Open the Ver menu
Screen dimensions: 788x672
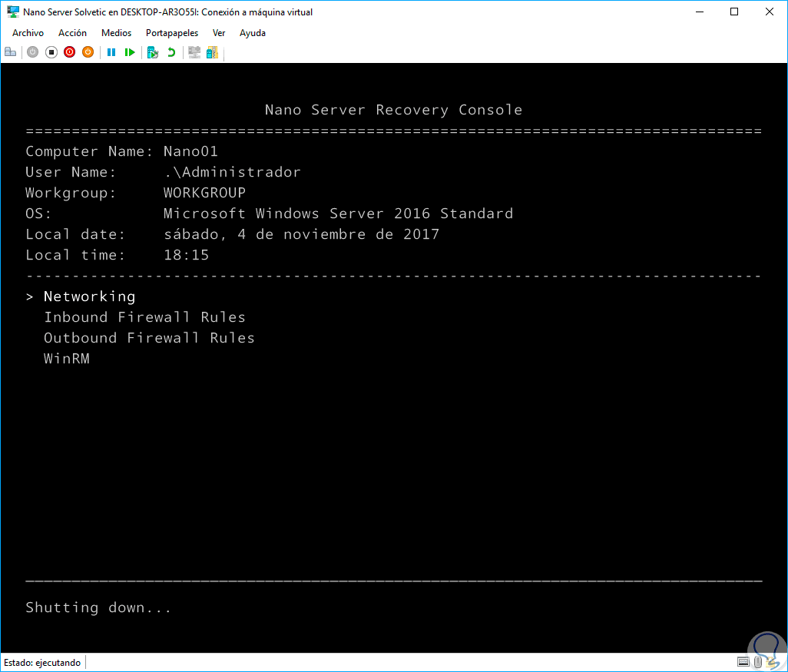(x=219, y=33)
